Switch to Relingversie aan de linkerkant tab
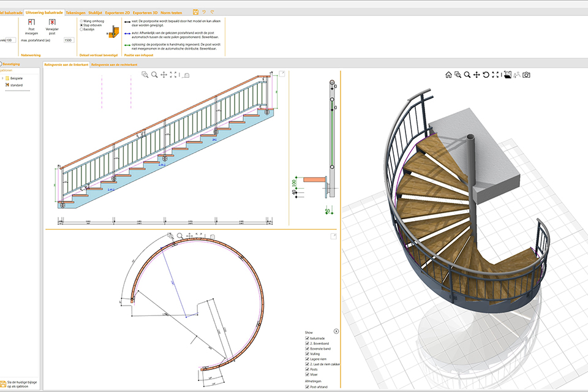This screenshot has width=588, height=392. [66, 64]
